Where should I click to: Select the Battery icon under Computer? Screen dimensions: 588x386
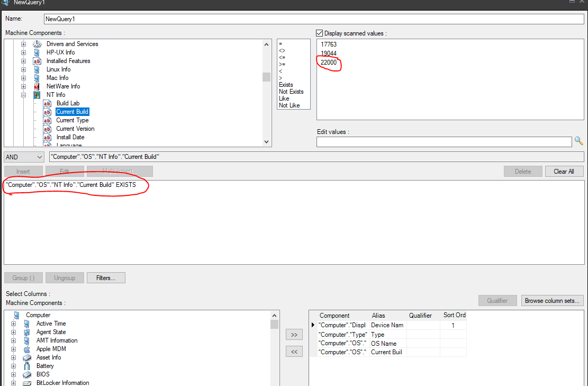pyautogui.click(x=26, y=366)
